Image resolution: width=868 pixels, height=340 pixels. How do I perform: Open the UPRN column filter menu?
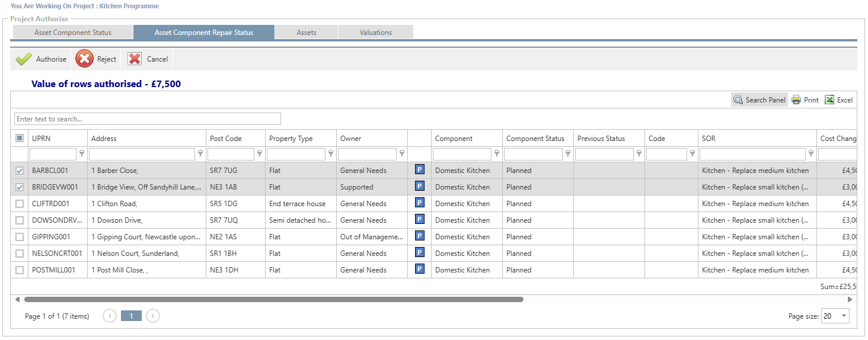click(82, 154)
